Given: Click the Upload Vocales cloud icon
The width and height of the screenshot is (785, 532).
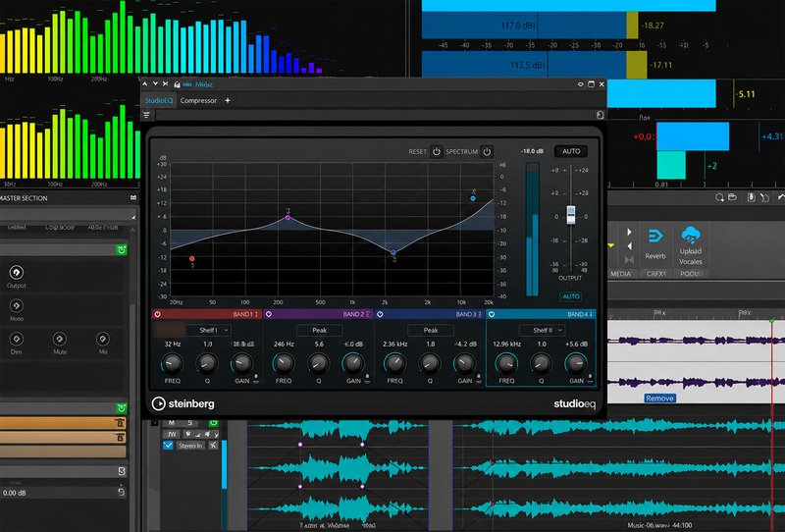Looking at the screenshot, I should pos(691,236).
